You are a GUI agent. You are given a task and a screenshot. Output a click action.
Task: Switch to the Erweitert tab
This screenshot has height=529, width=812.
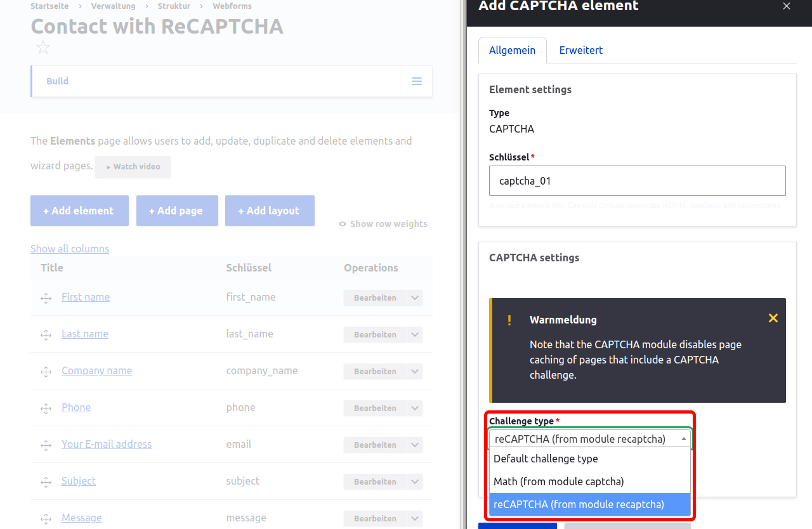click(x=581, y=50)
